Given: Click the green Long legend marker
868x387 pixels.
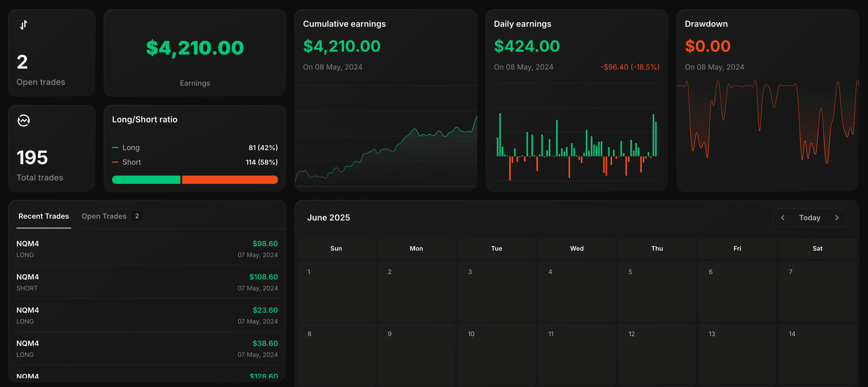Looking at the screenshot, I should (x=115, y=148).
